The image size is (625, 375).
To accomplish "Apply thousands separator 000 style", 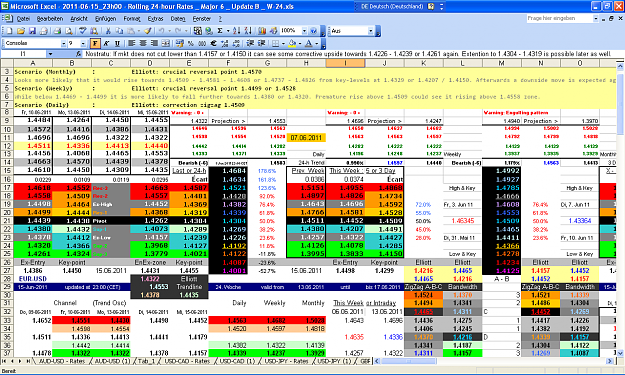I will tap(202, 43).
